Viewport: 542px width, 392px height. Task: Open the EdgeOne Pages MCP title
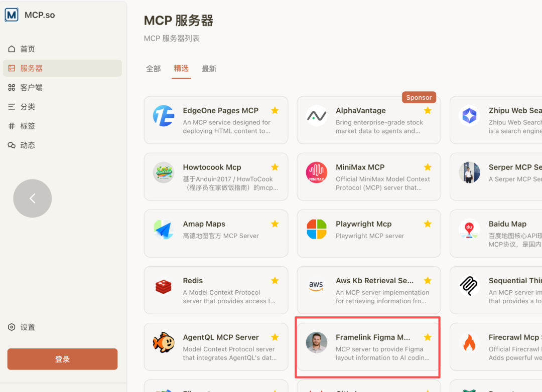220,110
